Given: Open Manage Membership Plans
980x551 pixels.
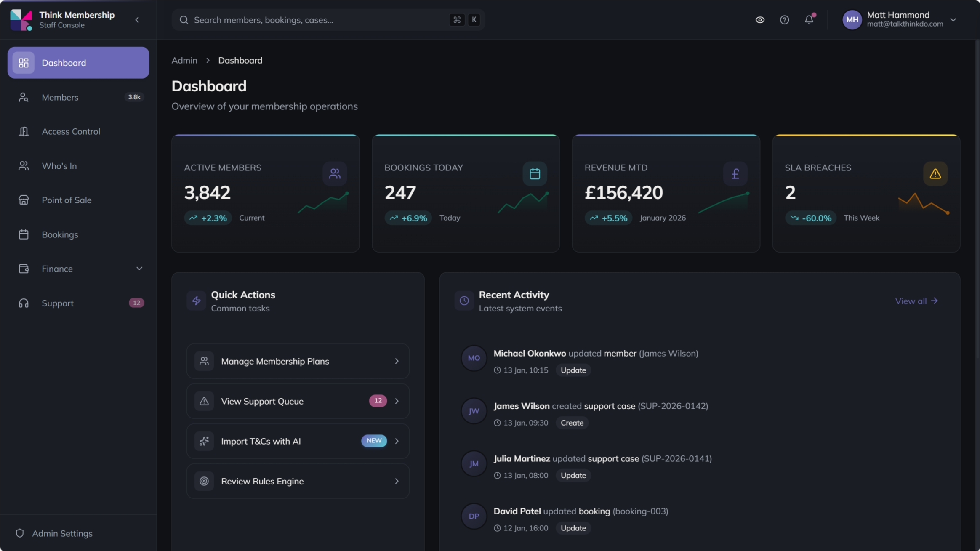Looking at the screenshot, I should tap(298, 361).
